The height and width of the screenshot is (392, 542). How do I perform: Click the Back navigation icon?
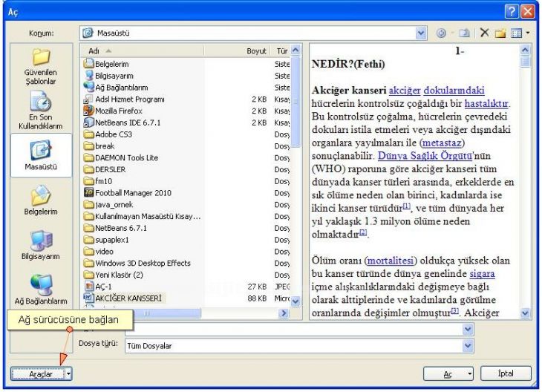pyautogui.click(x=441, y=33)
